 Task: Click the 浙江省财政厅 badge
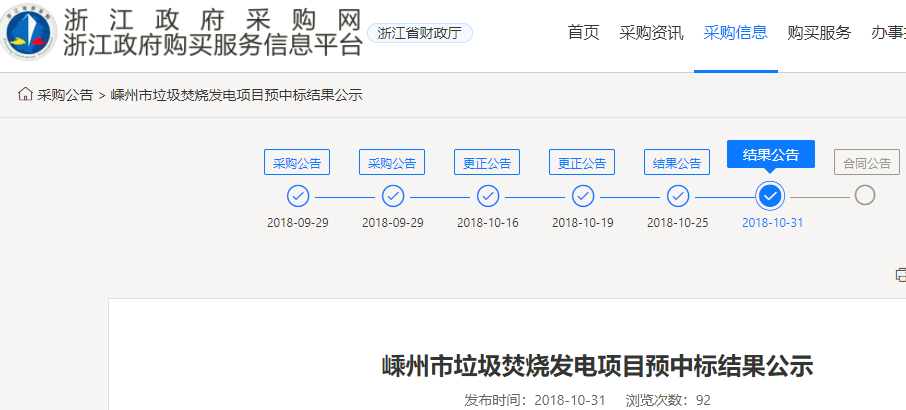click(x=420, y=33)
